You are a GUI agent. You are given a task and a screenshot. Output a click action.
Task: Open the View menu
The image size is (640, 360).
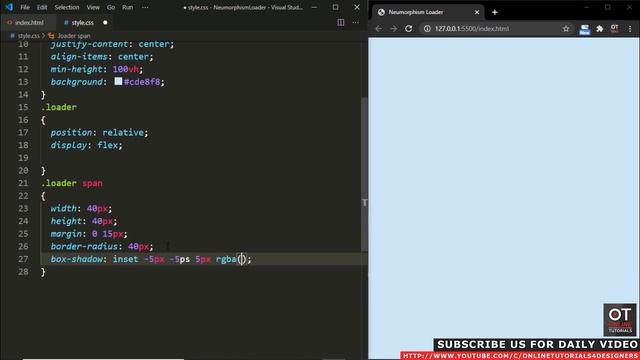(x=93, y=7)
